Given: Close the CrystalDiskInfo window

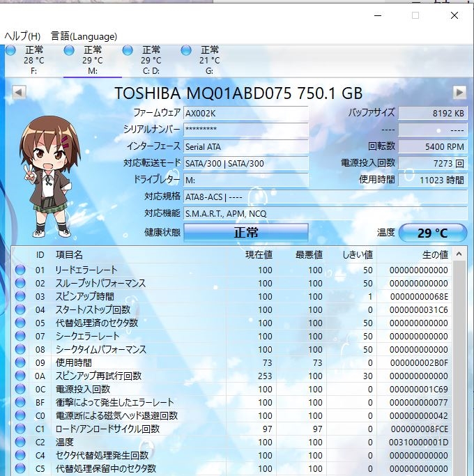Looking at the screenshot, I should [x=454, y=15].
